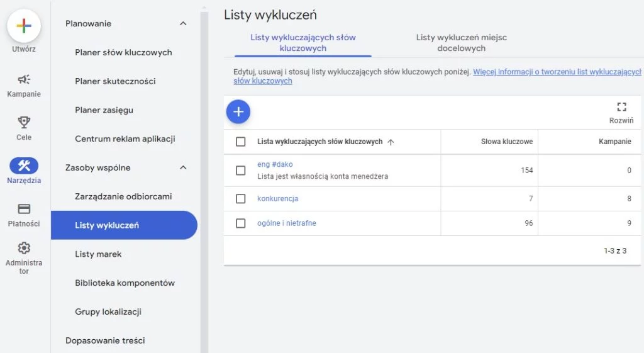Viewport: 644px width, 353px height.
Task: Check the ogólne i nietrafne row checkbox
Action: coord(241,223)
